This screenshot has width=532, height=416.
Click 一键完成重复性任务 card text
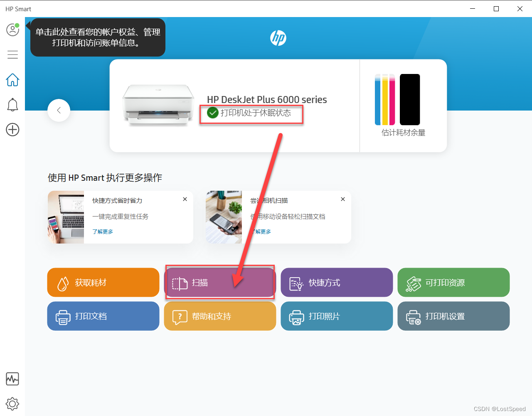(x=120, y=217)
